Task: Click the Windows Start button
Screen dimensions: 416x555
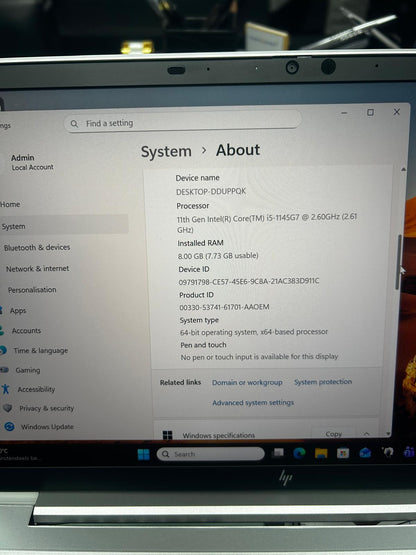Action: [x=143, y=454]
